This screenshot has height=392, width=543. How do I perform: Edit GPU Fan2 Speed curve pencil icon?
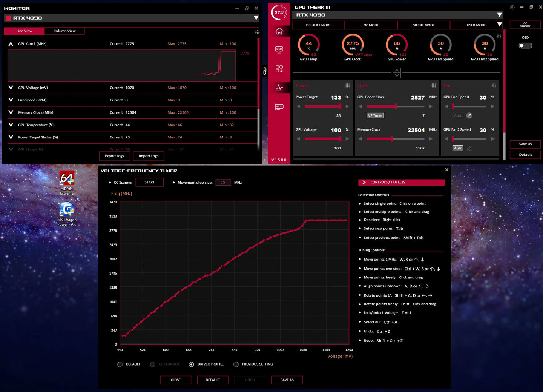[x=469, y=148]
